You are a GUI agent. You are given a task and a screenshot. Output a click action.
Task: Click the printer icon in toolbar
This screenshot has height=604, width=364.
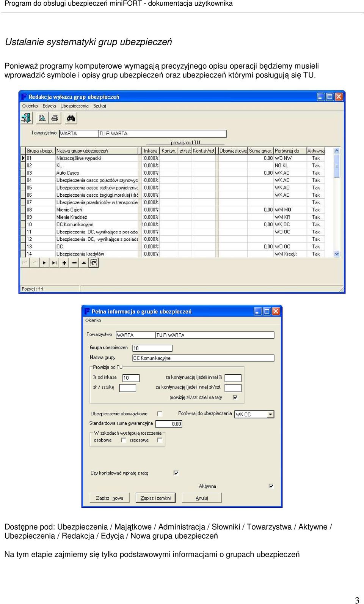[x=55, y=118]
